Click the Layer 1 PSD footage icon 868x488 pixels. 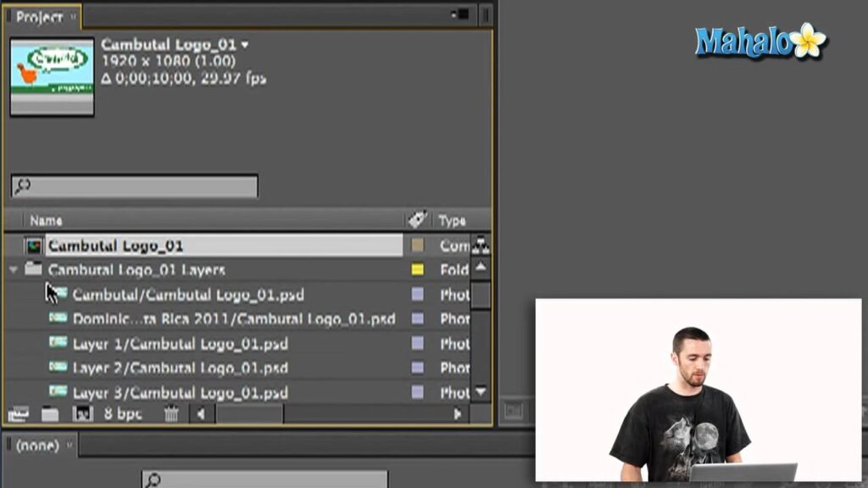(58, 343)
